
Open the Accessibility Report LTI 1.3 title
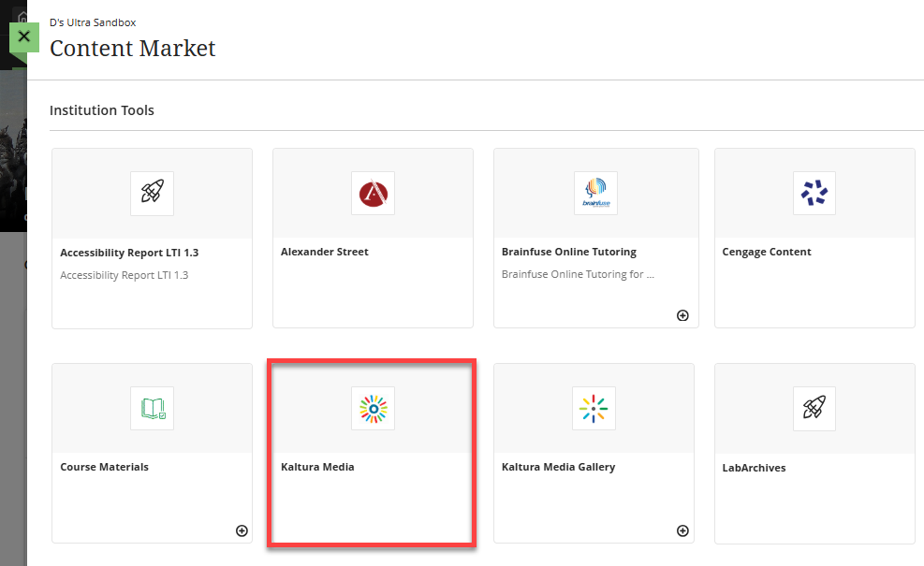pos(129,253)
